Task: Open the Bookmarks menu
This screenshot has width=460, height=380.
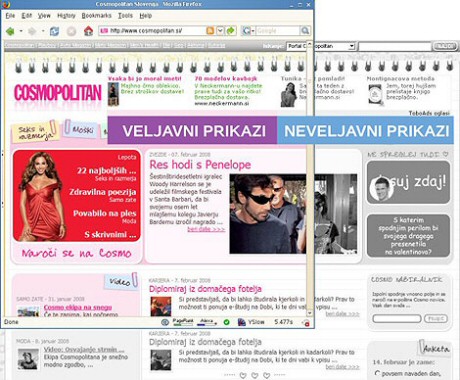Action: (97, 16)
